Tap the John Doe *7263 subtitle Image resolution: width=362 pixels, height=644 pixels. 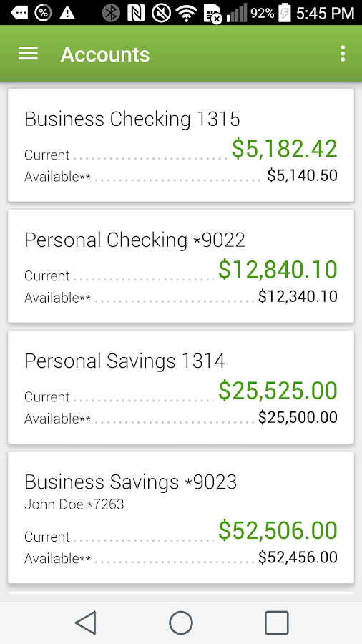pos(74,504)
